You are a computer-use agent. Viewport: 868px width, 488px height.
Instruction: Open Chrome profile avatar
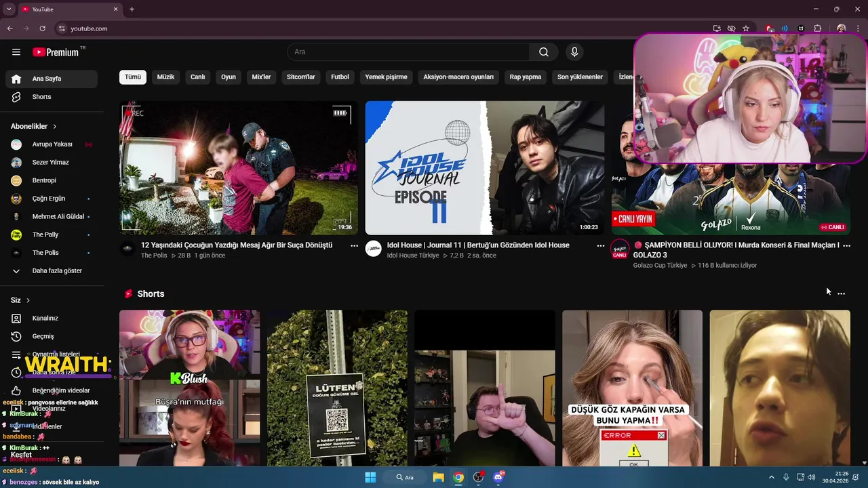pos(842,28)
